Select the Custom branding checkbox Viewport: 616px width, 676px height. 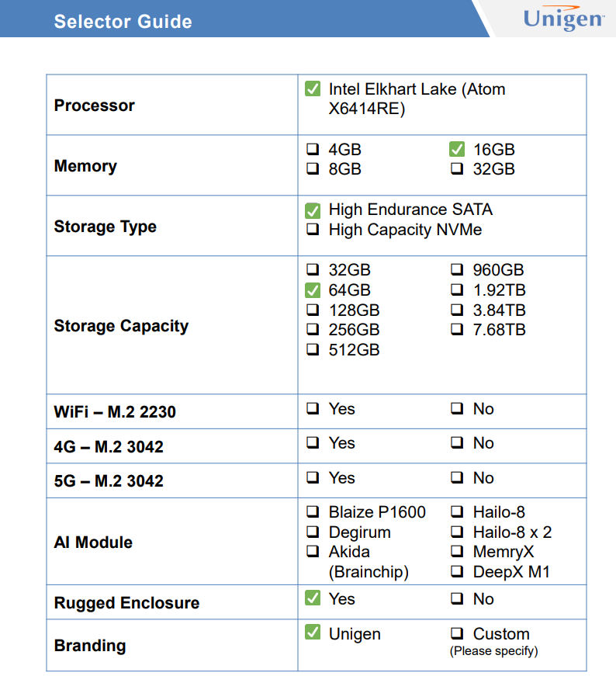coord(457,634)
